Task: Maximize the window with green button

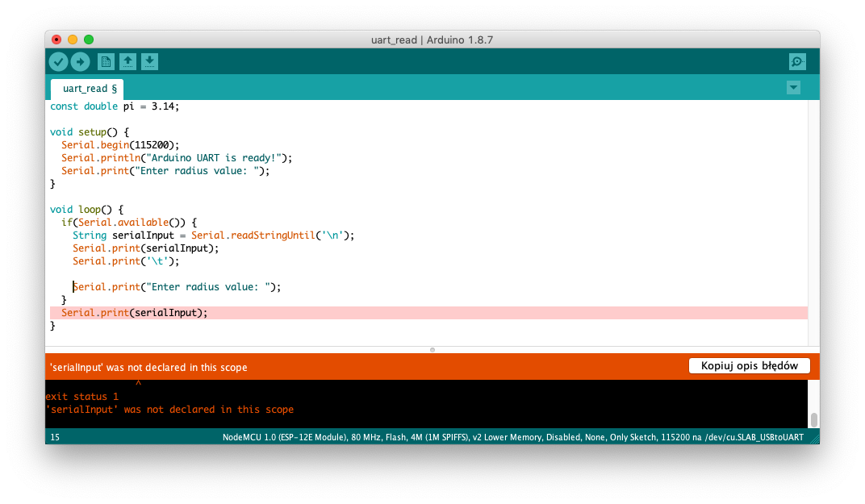Action: [89, 40]
